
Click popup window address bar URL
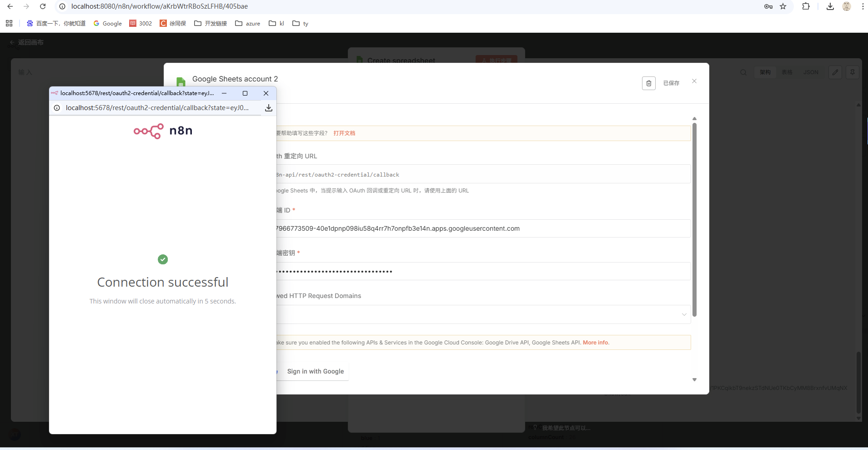[x=157, y=108]
